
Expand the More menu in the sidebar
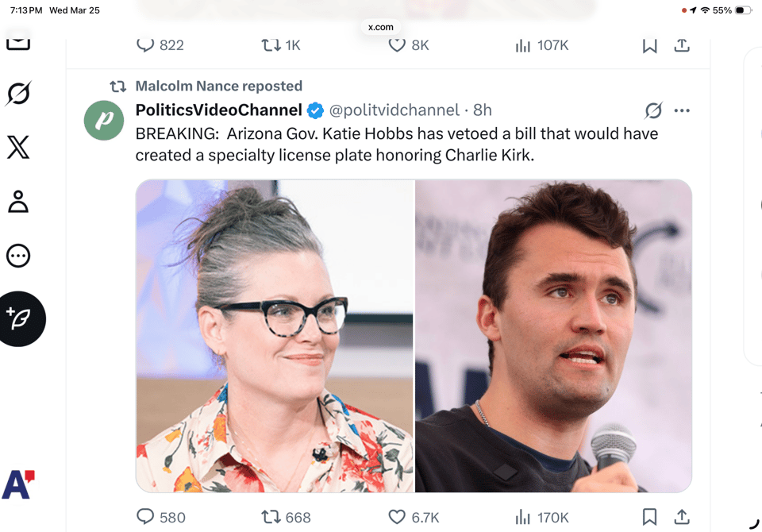(x=17, y=256)
